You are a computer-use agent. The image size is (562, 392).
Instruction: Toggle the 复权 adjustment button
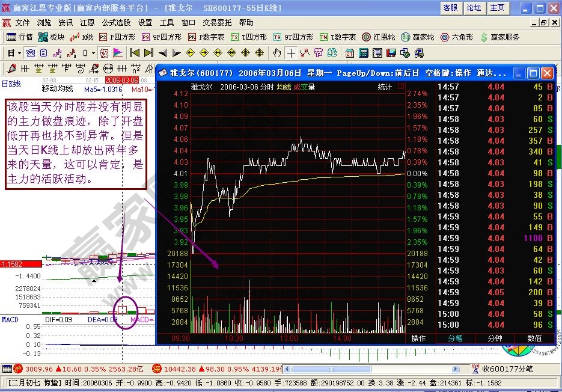(103, 53)
